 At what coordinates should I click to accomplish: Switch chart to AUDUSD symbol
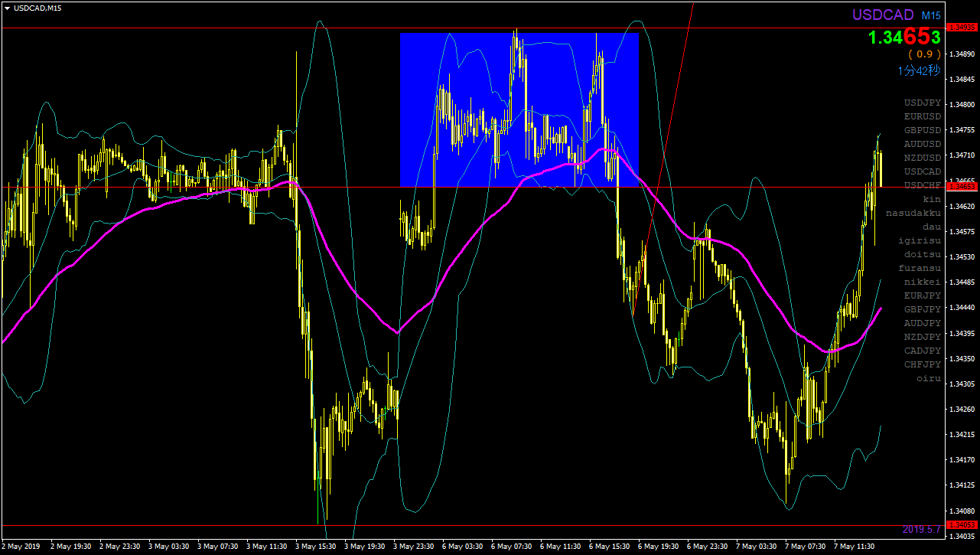point(923,144)
